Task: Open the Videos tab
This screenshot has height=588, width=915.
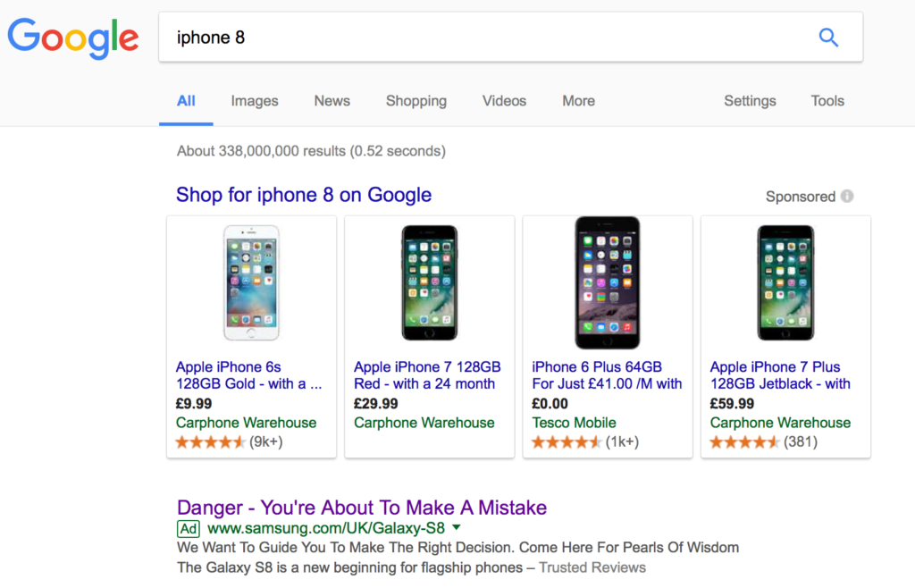Action: (x=504, y=101)
